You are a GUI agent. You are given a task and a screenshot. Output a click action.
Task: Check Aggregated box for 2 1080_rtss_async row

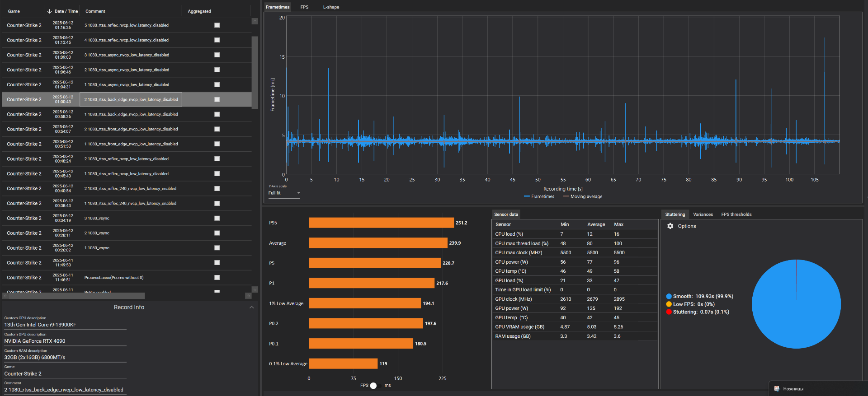217,70
